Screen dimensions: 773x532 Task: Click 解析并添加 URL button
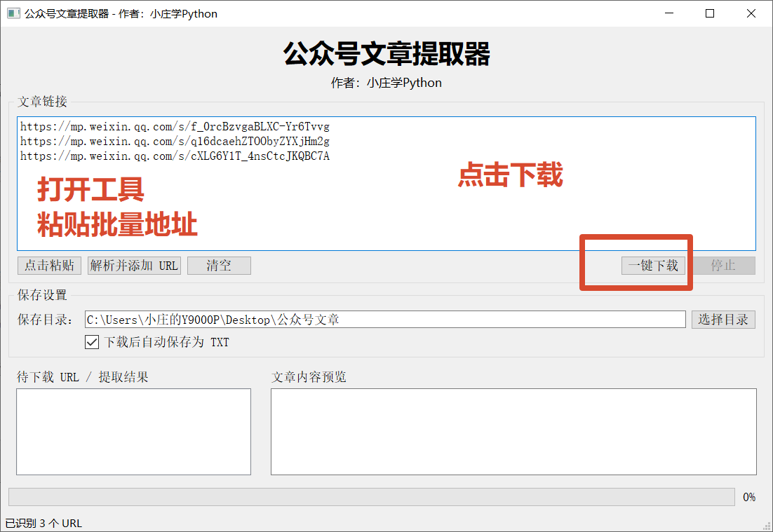(134, 266)
